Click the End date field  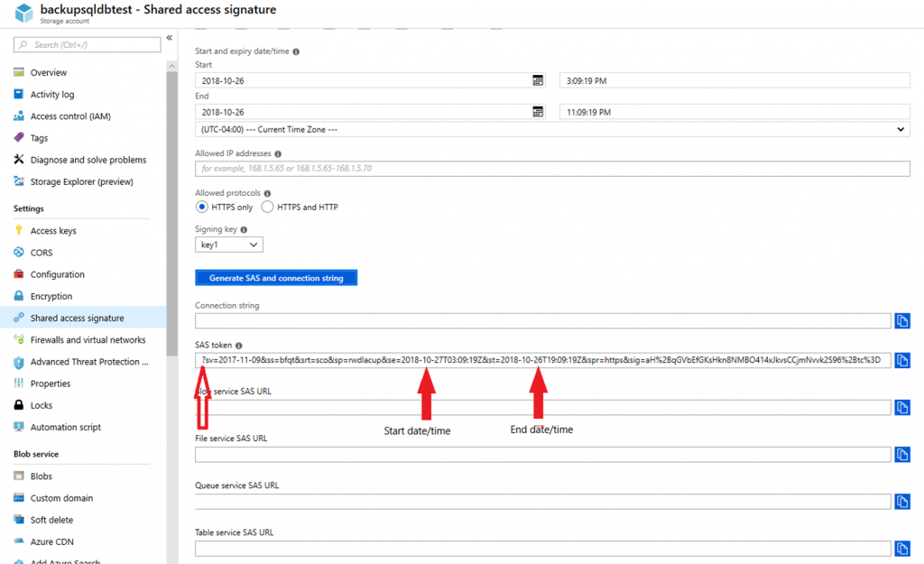click(370, 112)
